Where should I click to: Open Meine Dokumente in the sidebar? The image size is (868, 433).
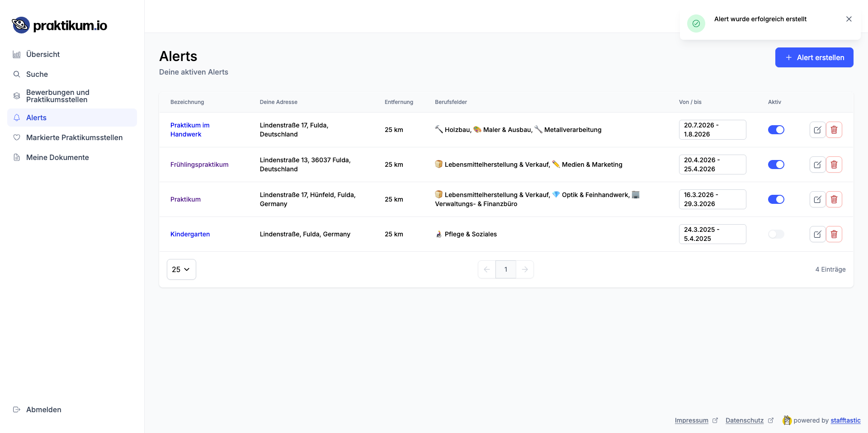pos(57,157)
